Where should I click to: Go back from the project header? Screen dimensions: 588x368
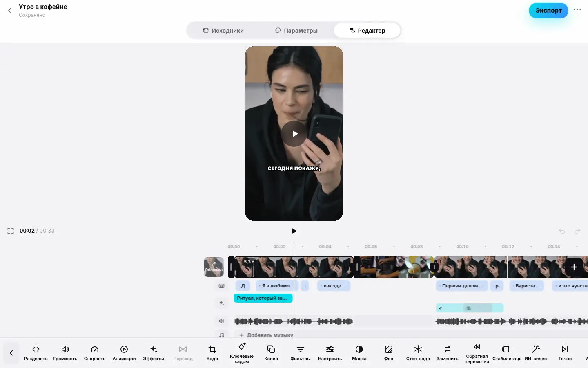[x=10, y=11]
